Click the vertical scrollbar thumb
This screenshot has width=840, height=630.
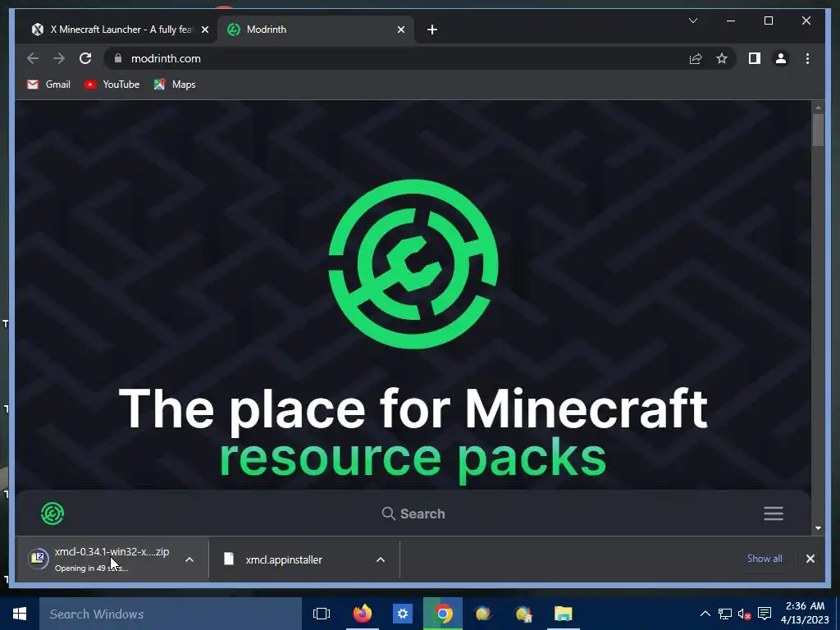[818, 130]
